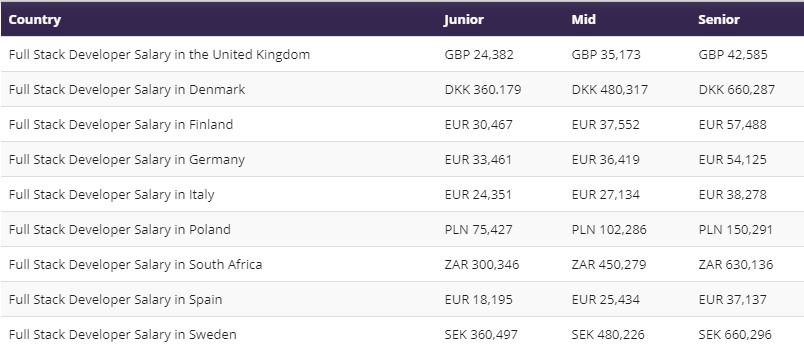804x360 pixels.
Task: Open Full Stack Developer Salary in Italy
Action: click(111, 194)
